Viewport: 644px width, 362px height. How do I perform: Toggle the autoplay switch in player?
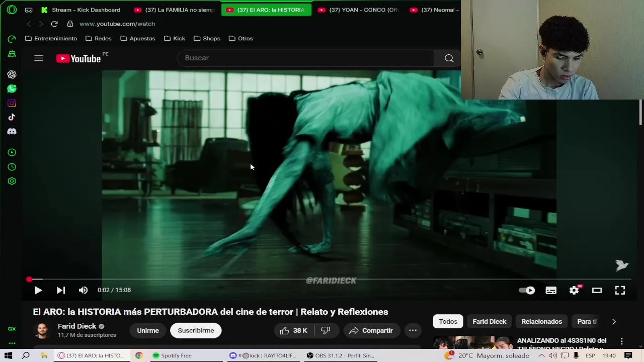527,290
